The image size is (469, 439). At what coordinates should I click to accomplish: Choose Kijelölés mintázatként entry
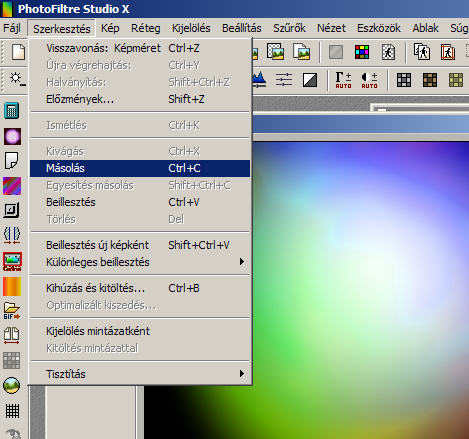140,331
